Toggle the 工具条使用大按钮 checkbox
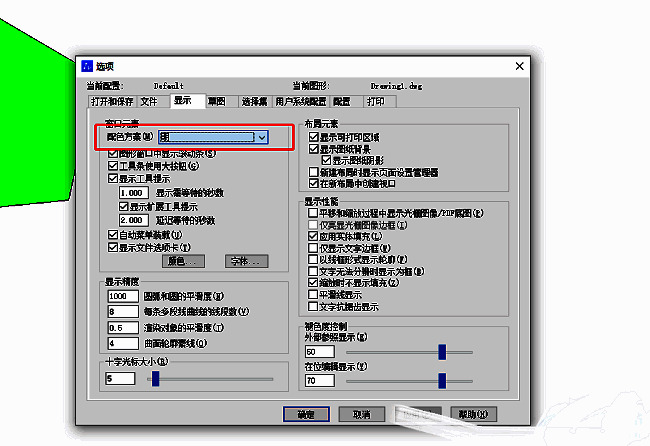The image size is (650, 446). pyautogui.click(x=113, y=165)
